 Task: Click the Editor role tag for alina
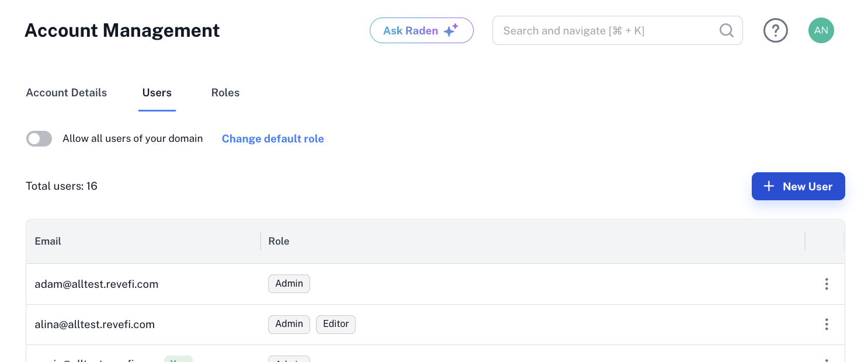point(336,324)
